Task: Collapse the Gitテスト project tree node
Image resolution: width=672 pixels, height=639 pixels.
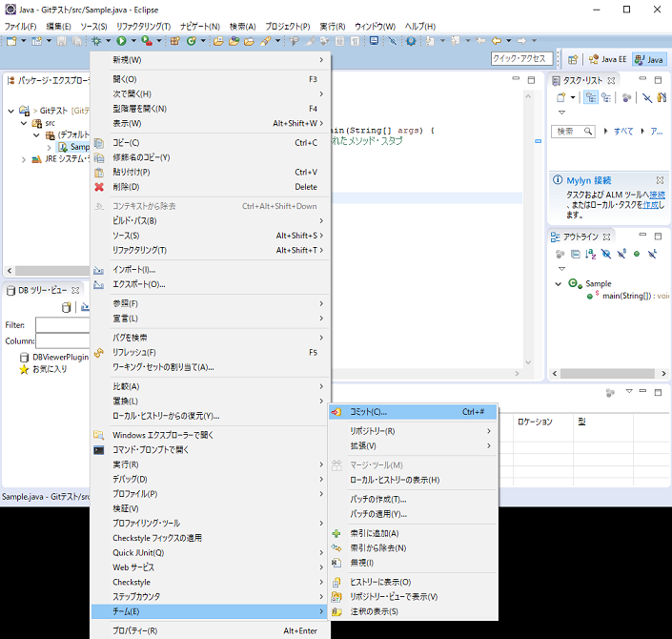Action: click(x=10, y=111)
